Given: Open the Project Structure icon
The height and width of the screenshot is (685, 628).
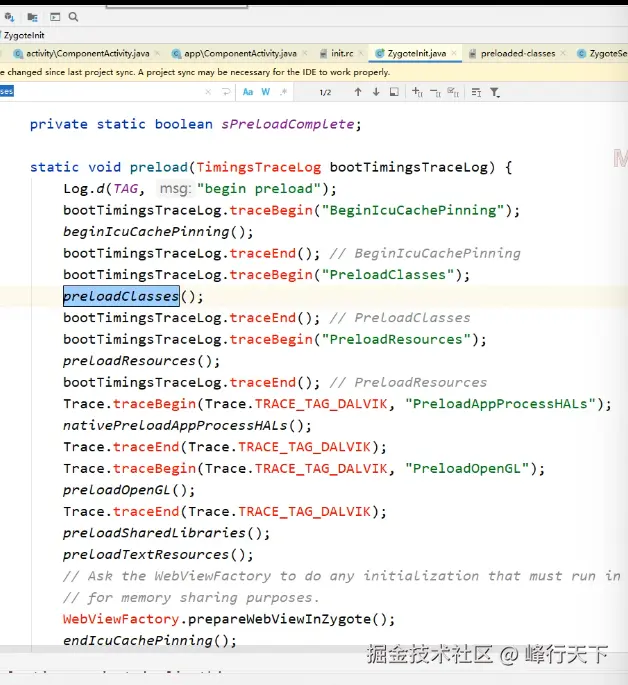Looking at the screenshot, I should (32, 17).
